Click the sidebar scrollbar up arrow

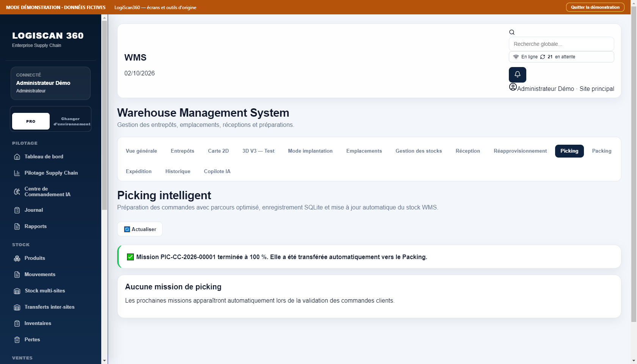(x=105, y=17)
